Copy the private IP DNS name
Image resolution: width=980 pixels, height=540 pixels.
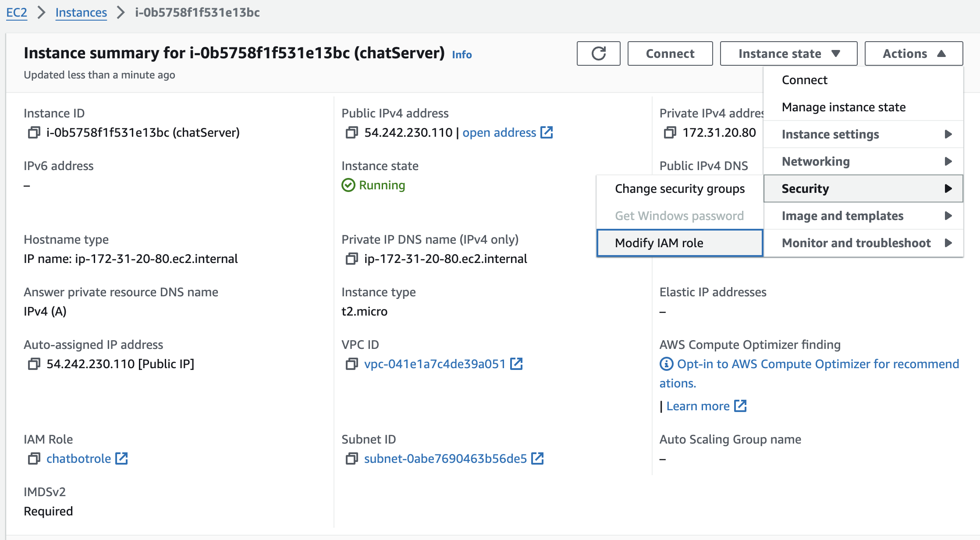click(x=352, y=259)
